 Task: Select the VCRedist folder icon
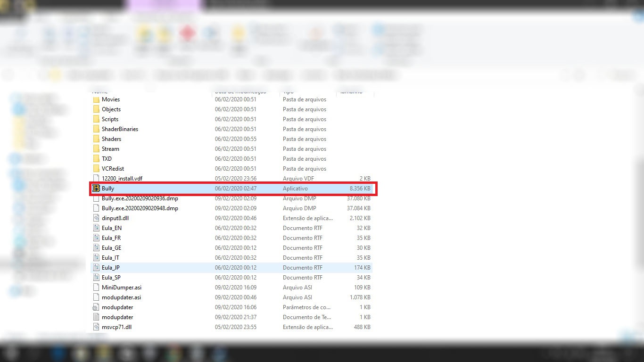[96, 169]
